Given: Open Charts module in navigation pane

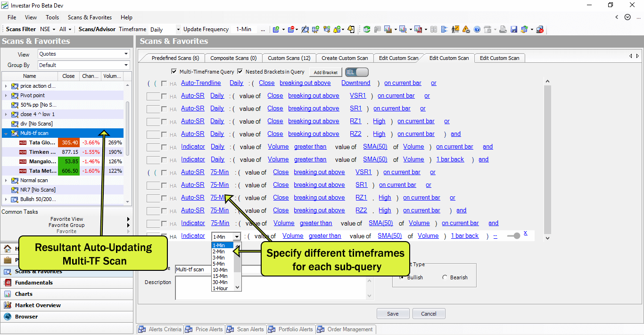Looking at the screenshot, I should pyautogui.click(x=24, y=294).
